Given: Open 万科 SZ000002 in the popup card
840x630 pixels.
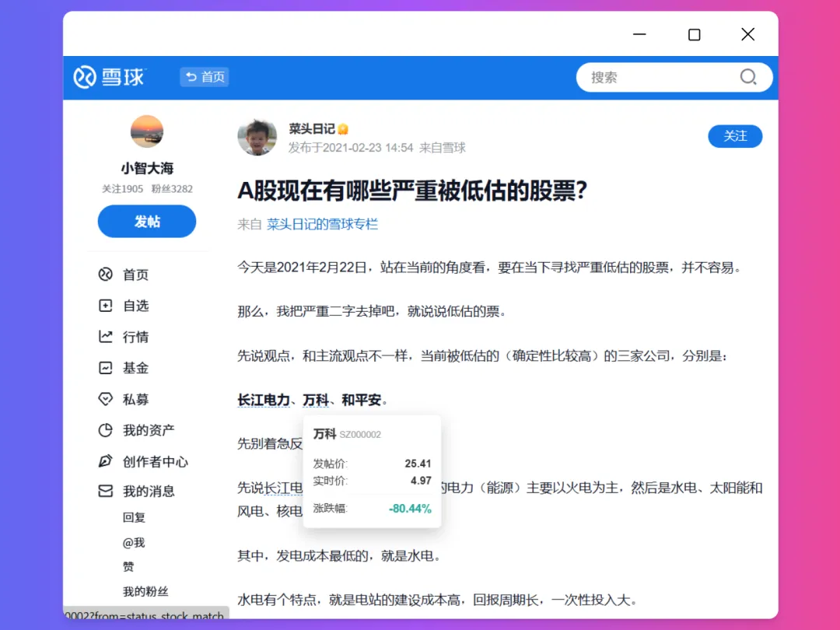Looking at the screenshot, I should coord(347,434).
